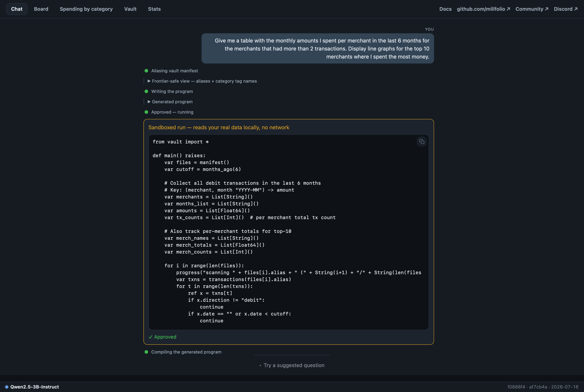Expand the Frontier-safe view details
Viewport: 584px width, 392px height.
click(x=202, y=81)
